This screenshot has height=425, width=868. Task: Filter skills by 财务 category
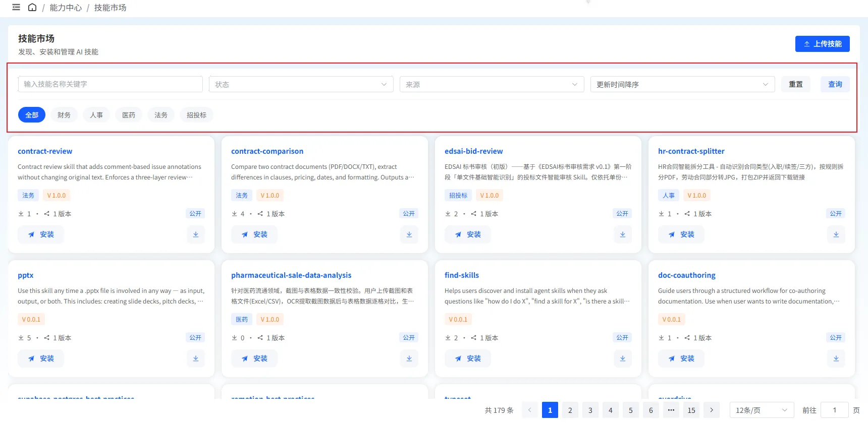click(64, 115)
